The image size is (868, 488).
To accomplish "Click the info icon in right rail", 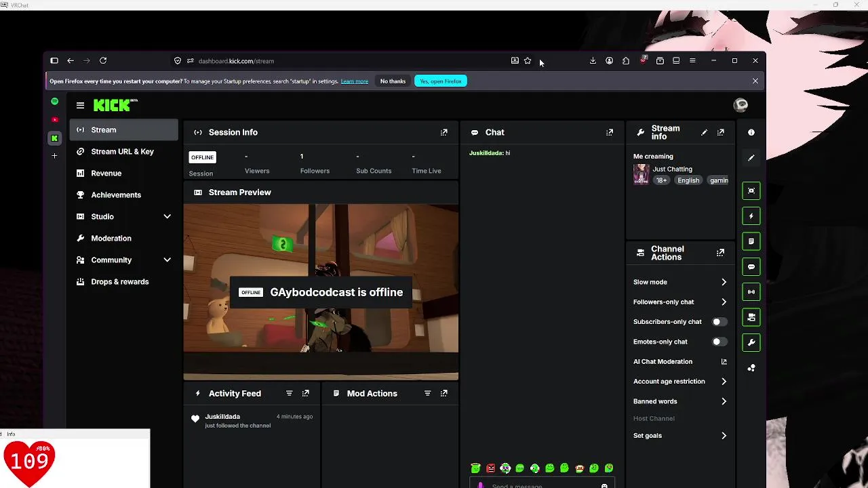I will click(x=751, y=132).
